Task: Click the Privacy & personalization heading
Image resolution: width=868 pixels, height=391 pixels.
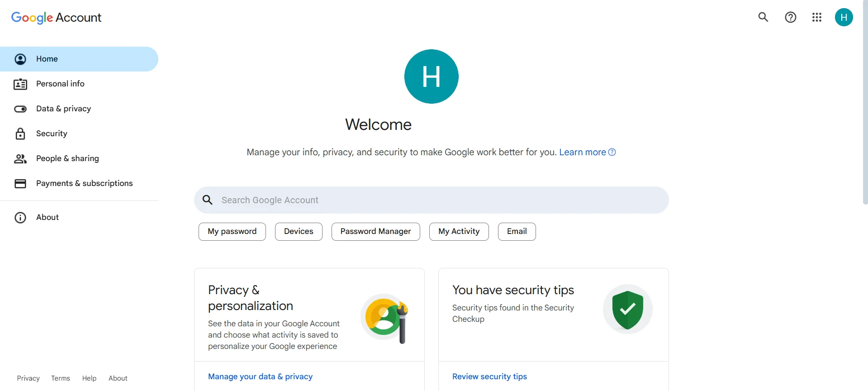Action: tap(251, 298)
